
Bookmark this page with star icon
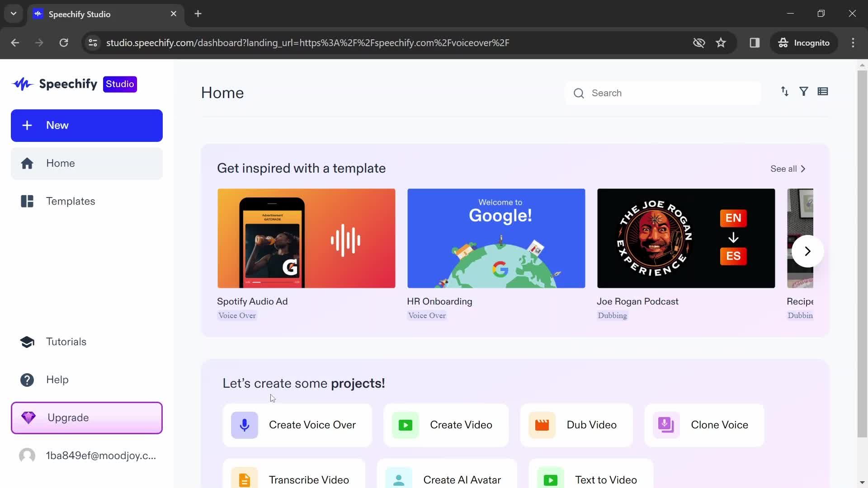coord(721,43)
